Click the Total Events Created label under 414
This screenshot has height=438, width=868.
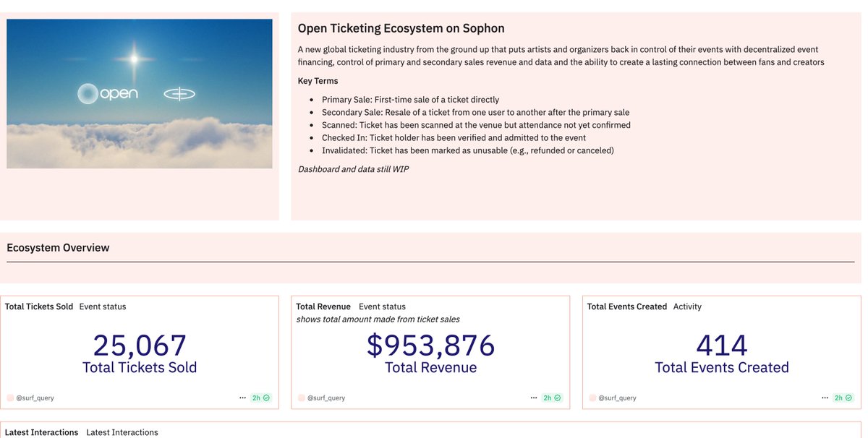click(x=722, y=367)
